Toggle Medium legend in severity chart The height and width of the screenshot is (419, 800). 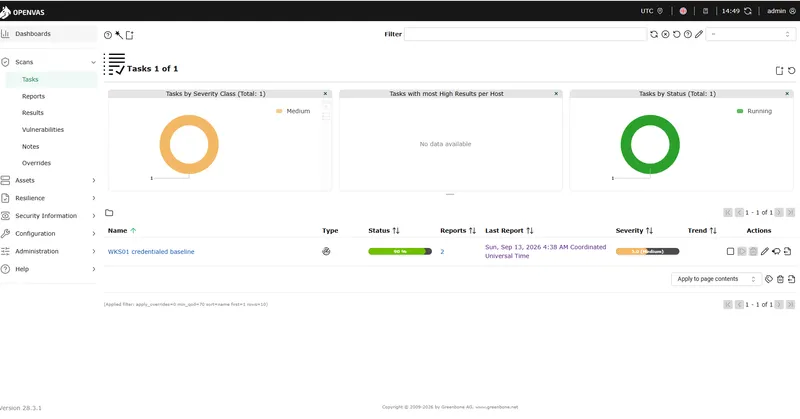pos(293,111)
